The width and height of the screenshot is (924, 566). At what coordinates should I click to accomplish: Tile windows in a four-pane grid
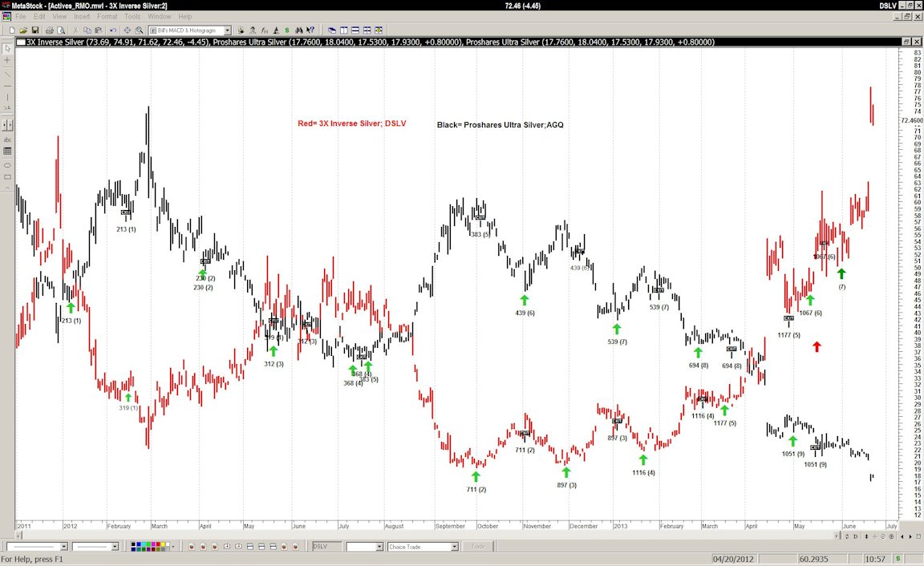367,30
